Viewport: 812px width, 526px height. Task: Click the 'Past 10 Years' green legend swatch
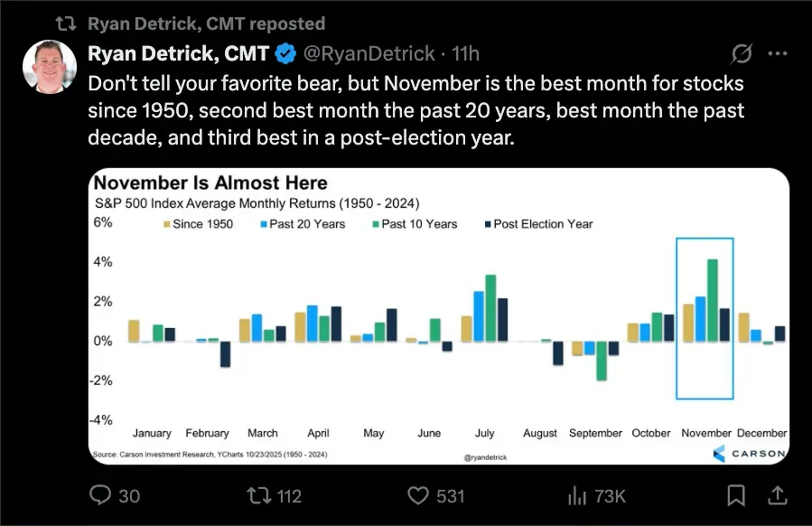pos(375,223)
